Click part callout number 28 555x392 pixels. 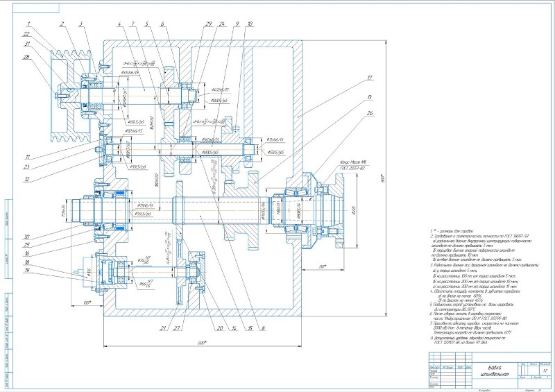(x=26, y=57)
